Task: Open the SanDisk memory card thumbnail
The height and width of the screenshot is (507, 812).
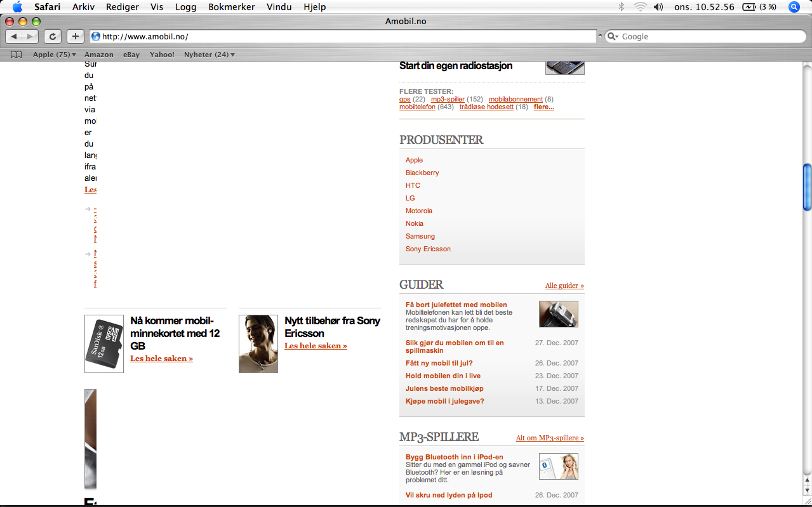Action: pyautogui.click(x=104, y=344)
